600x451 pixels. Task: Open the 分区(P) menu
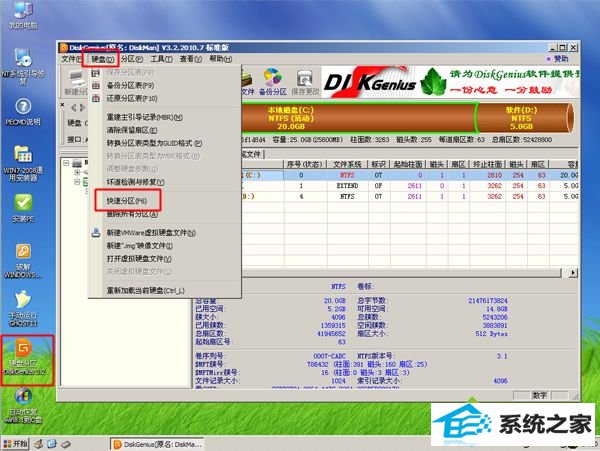(x=132, y=59)
